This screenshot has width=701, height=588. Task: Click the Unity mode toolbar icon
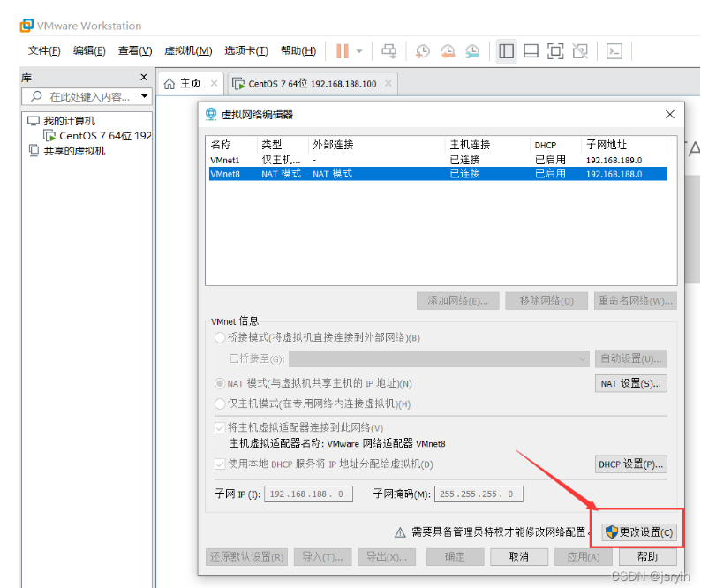click(x=580, y=51)
